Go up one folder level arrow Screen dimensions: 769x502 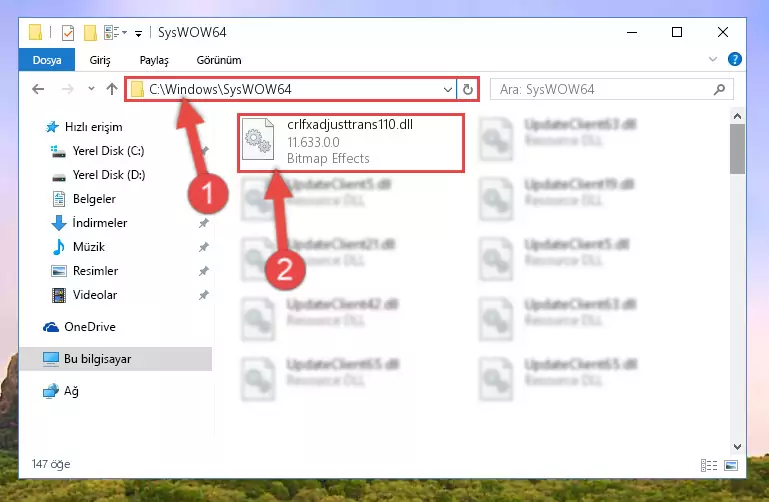(x=112, y=89)
